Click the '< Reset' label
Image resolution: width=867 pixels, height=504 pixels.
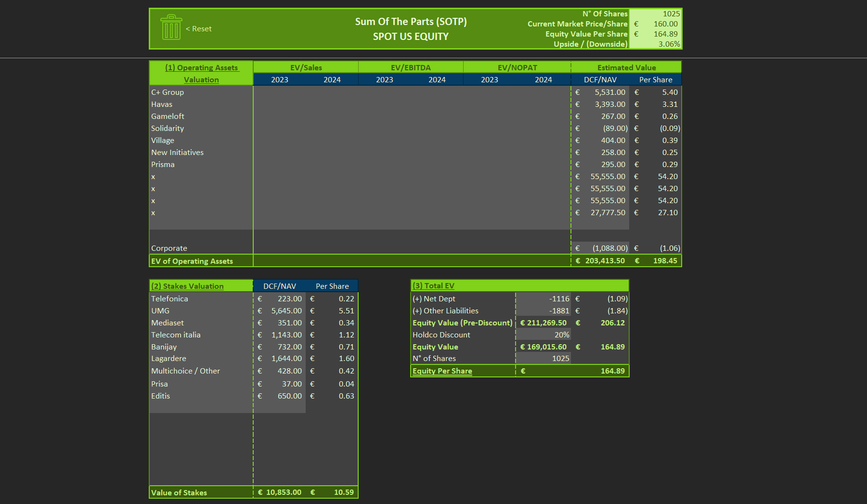[x=199, y=29]
